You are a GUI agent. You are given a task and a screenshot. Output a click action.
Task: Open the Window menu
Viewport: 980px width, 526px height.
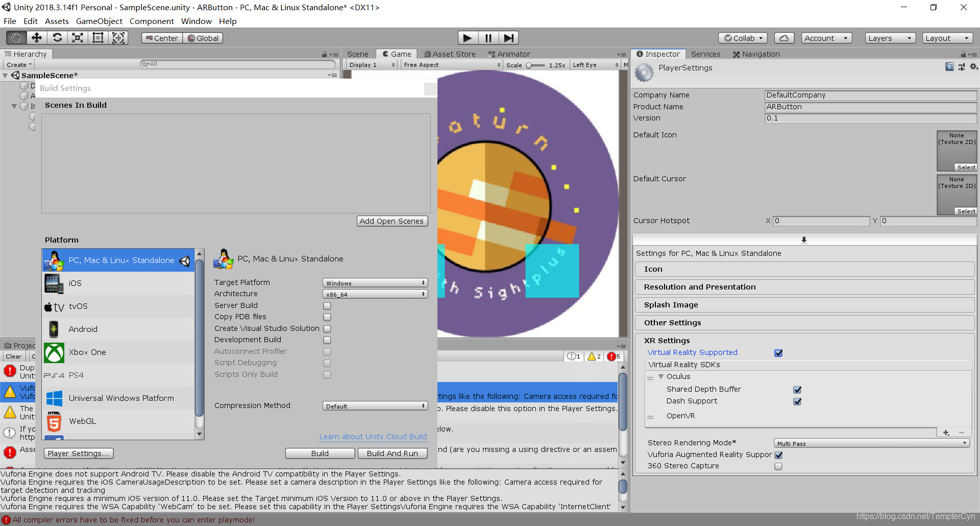[x=196, y=21]
